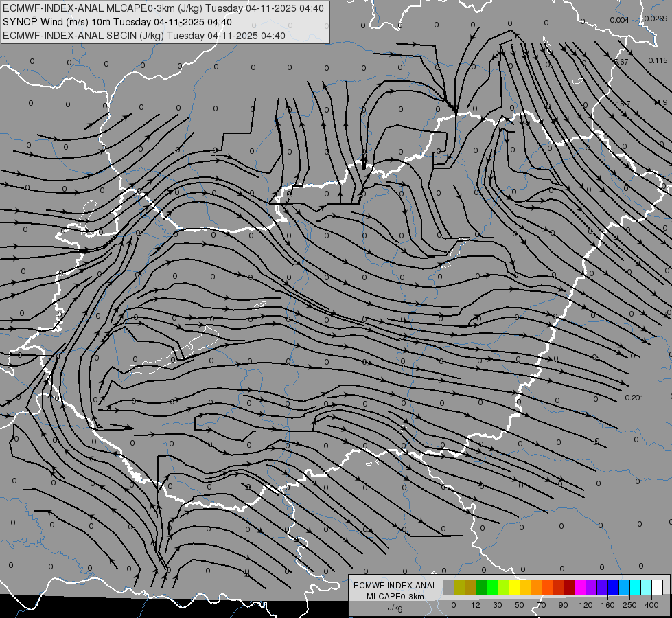Click the legend scale label 120
Viewport: 672px width, 618px height.
coord(586,605)
